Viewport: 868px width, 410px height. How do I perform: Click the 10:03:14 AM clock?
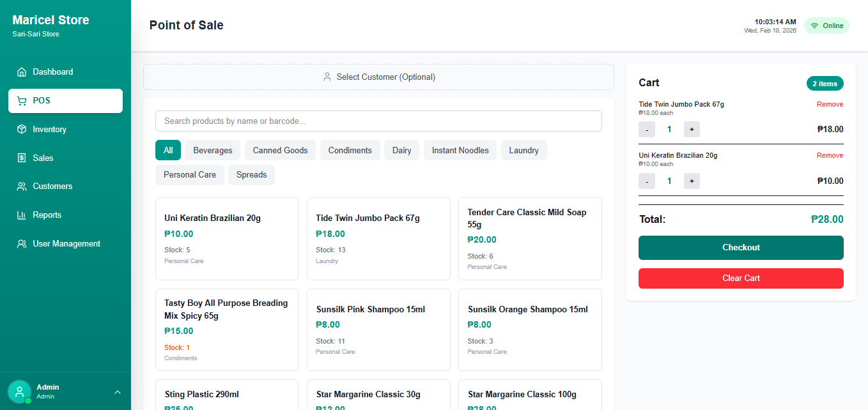[x=775, y=22]
